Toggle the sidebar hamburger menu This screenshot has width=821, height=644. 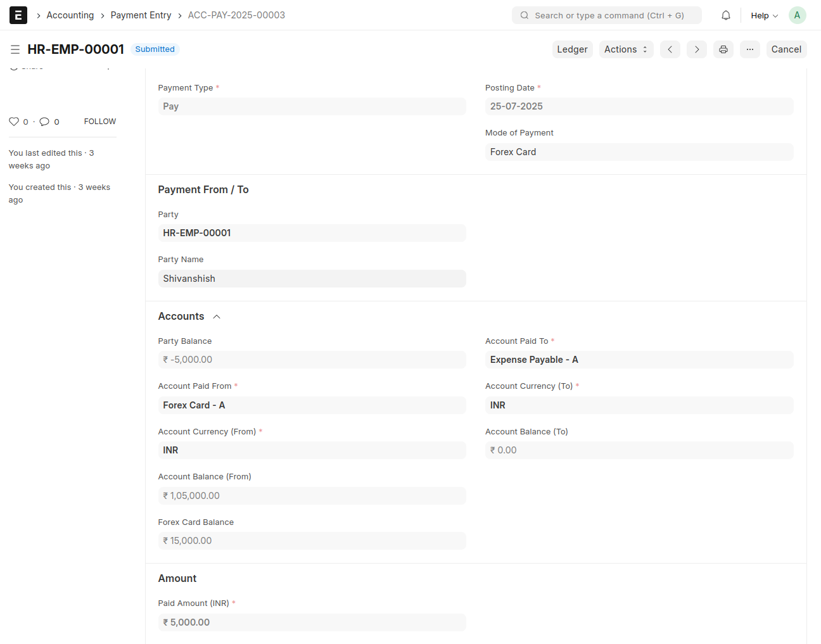click(x=15, y=49)
